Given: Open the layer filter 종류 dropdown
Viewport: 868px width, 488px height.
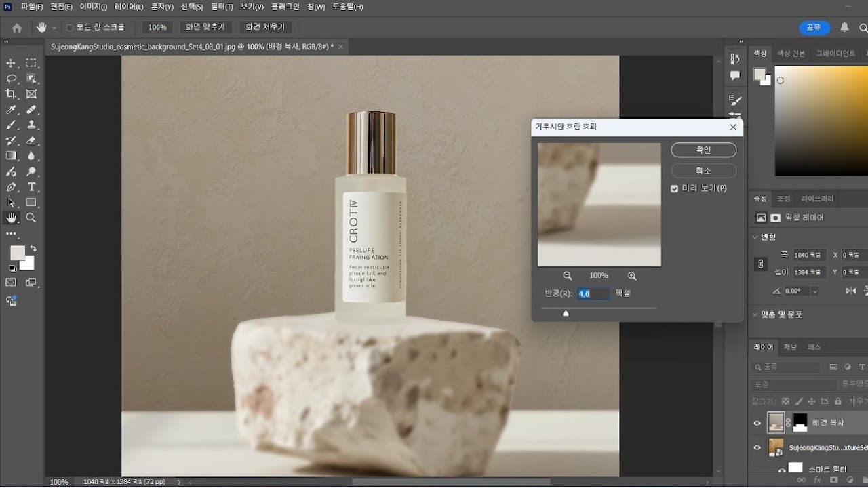Looking at the screenshot, I should [785, 367].
